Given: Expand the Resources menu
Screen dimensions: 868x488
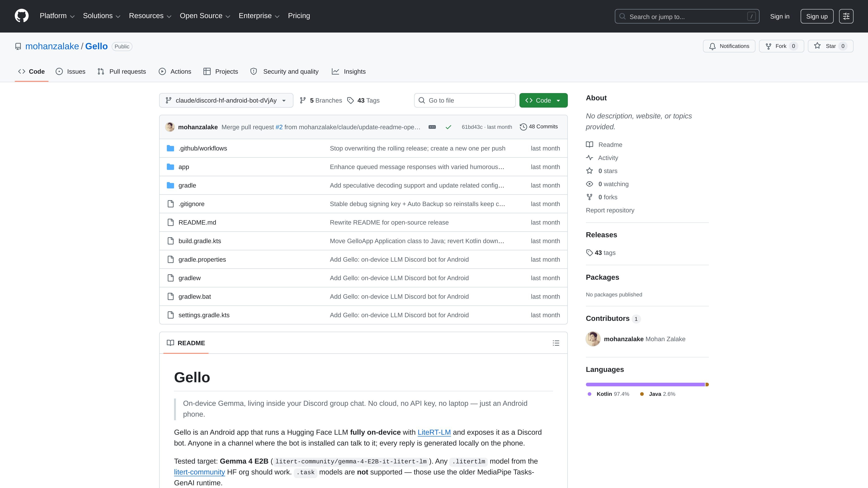Looking at the screenshot, I should click(150, 16).
